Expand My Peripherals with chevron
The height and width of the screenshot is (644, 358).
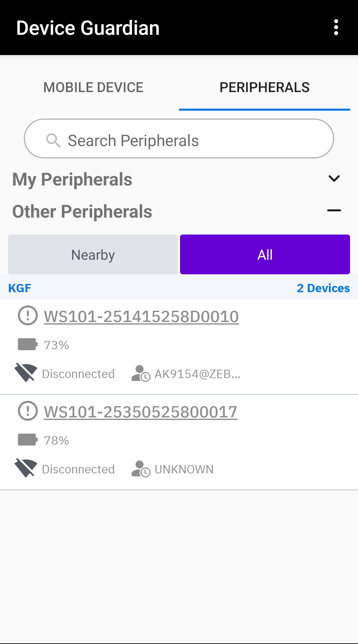click(334, 179)
